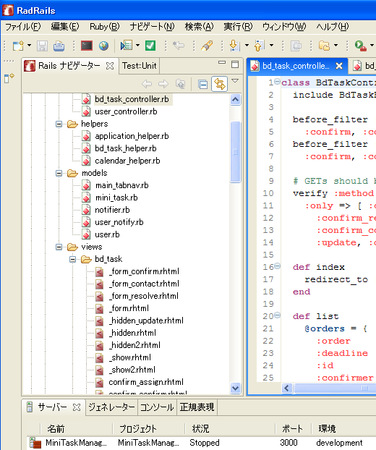Select user_controller.rb in the tree
Screen dimensions: 376x450
pyautogui.click(x=126, y=112)
